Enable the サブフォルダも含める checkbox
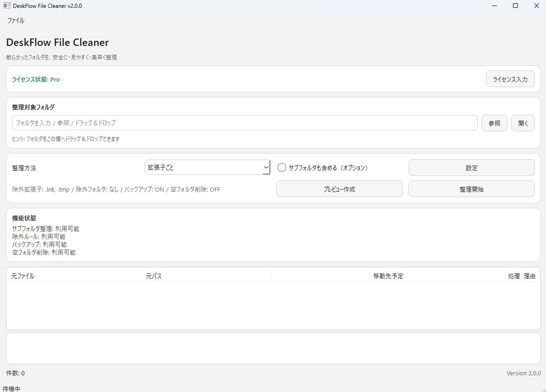This screenshot has width=546, height=392. pyautogui.click(x=282, y=167)
